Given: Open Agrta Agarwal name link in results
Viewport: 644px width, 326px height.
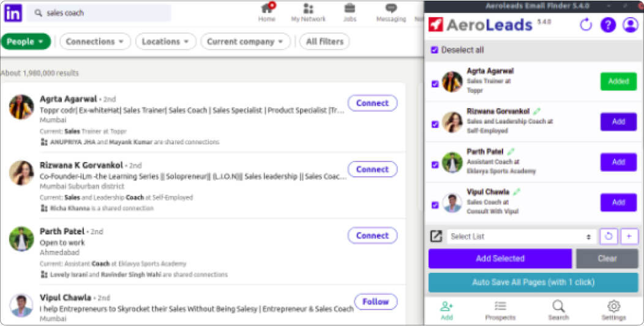Looking at the screenshot, I should click(68, 99).
